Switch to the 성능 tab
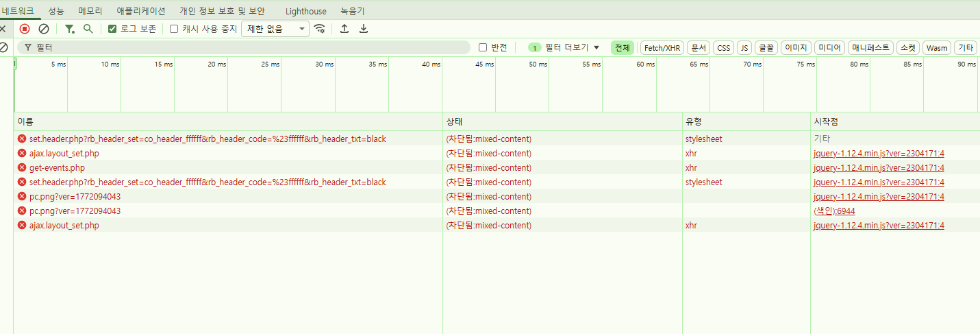The height and width of the screenshot is (334, 980). [x=56, y=11]
